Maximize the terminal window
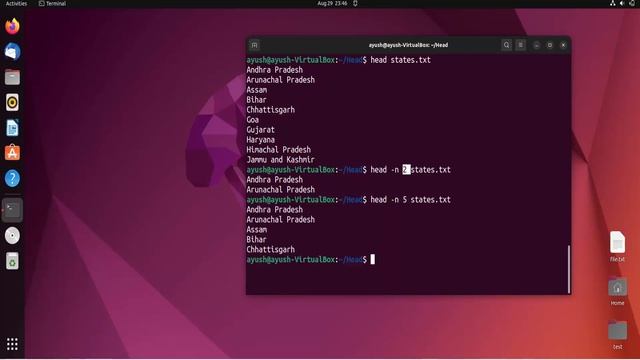This screenshot has height=360, width=640. coord(550,45)
